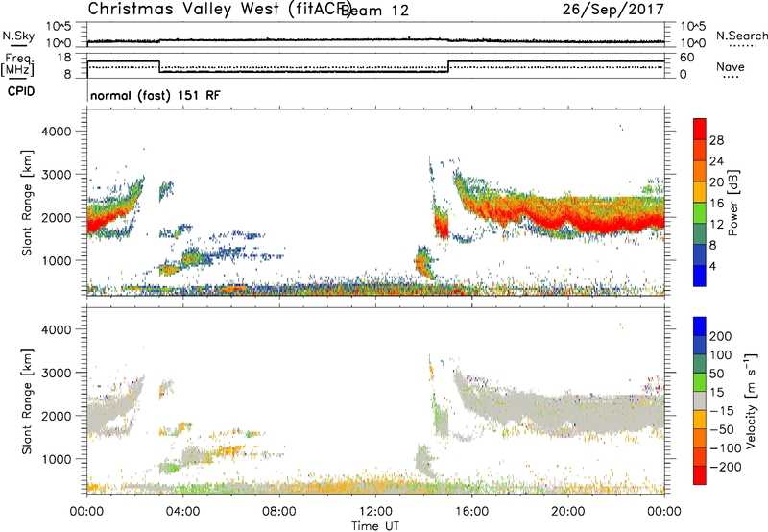Click the 'Beam 12' label
The width and height of the screenshot is (768, 532).
pos(375,11)
